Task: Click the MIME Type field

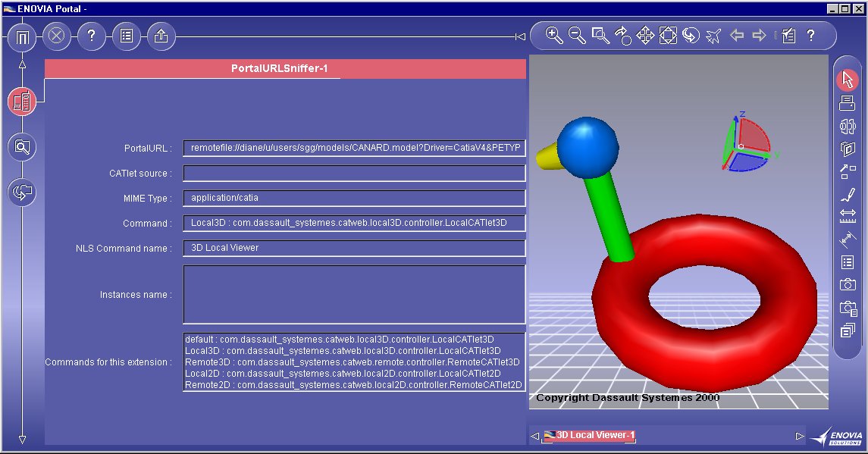Action: point(354,199)
